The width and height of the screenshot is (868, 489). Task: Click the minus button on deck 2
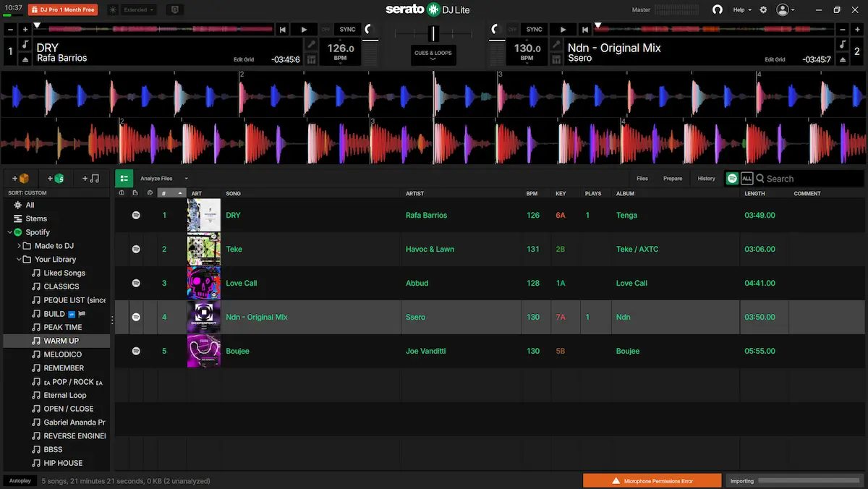(842, 30)
